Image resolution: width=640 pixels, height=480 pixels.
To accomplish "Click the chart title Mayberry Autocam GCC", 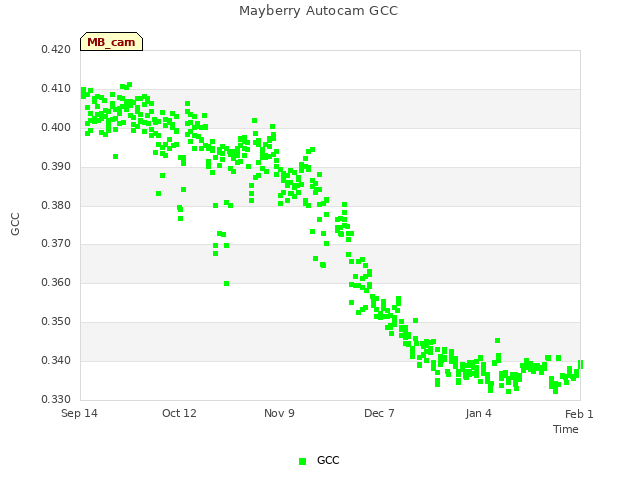I will [x=318, y=11].
